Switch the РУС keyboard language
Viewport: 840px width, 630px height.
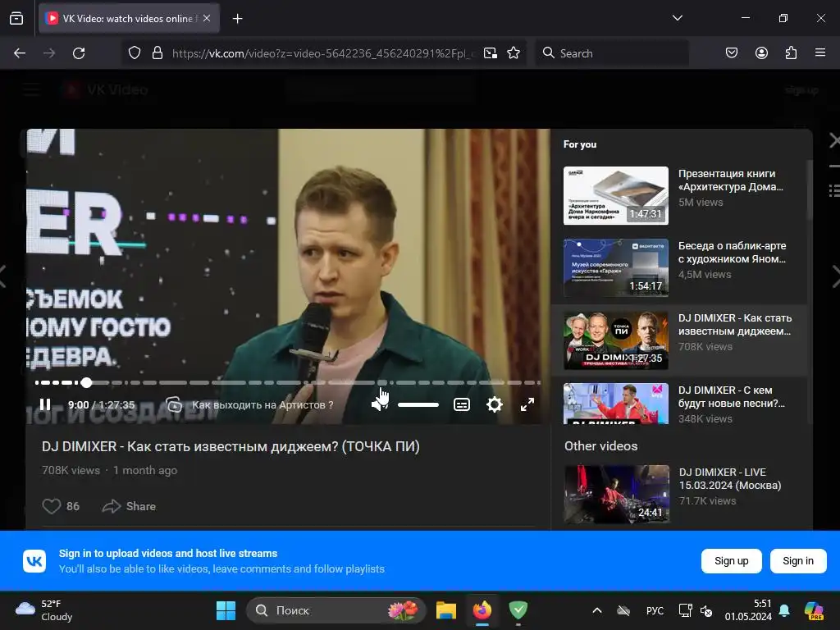pyautogui.click(x=655, y=610)
